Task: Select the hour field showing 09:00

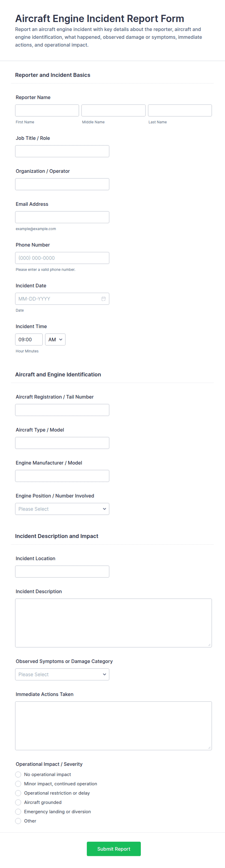Action: [29, 339]
